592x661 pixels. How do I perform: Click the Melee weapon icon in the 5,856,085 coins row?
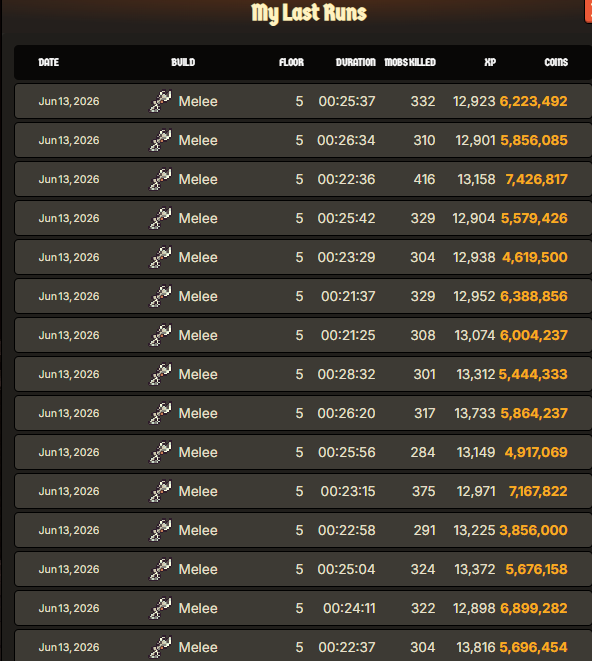coord(160,140)
